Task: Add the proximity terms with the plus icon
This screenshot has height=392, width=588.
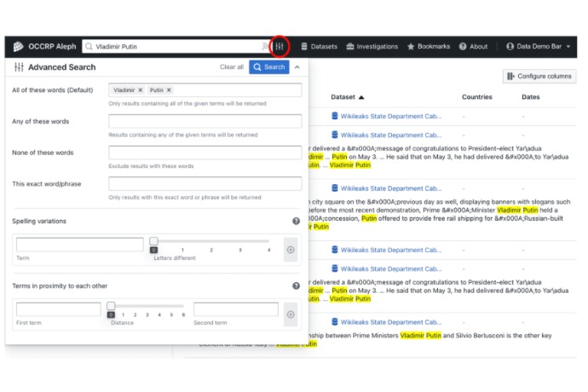Action: coord(291,314)
